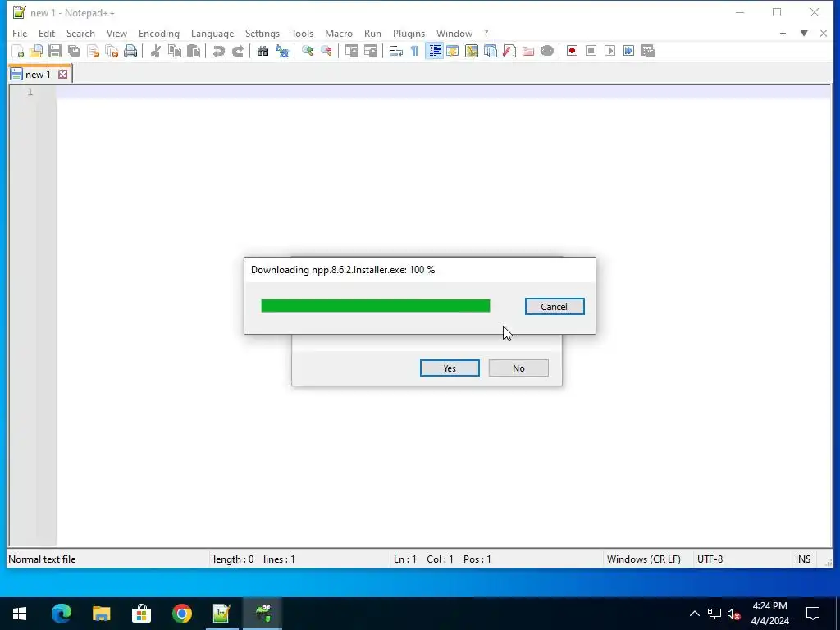The height and width of the screenshot is (630, 840).
Task: Open the Search menu
Action: click(80, 33)
